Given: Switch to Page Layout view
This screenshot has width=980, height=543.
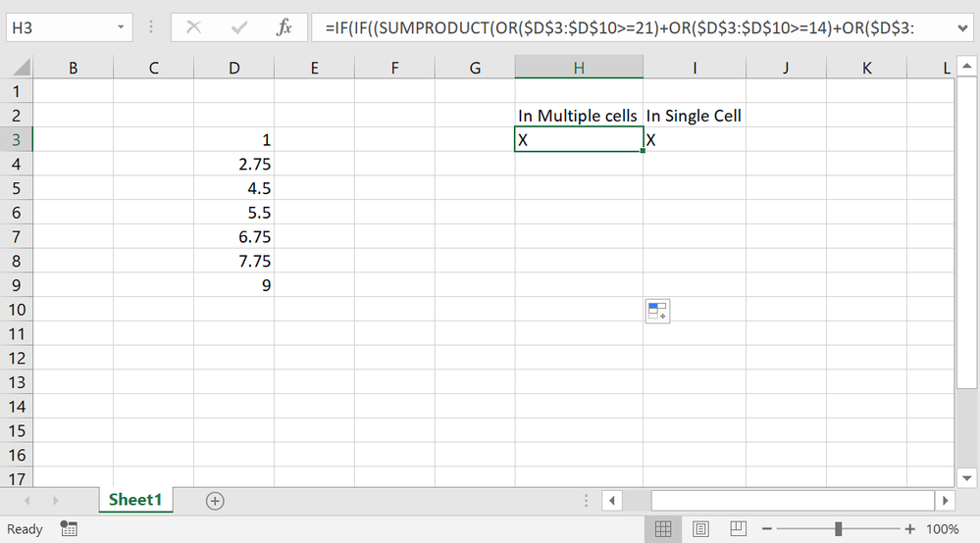Looking at the screenshot, I should pyautogui.click(x=700, y=529).
